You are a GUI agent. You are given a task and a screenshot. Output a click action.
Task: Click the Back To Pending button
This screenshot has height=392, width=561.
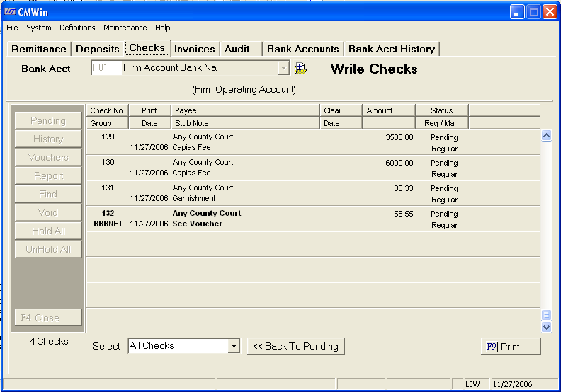click(x=295, y=346)
